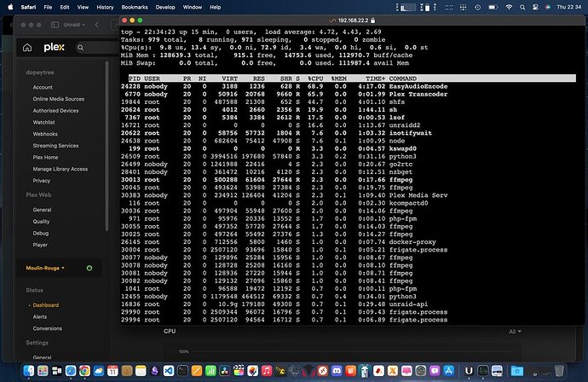Click the EasyAudioEncode process row

coord(285,86)
